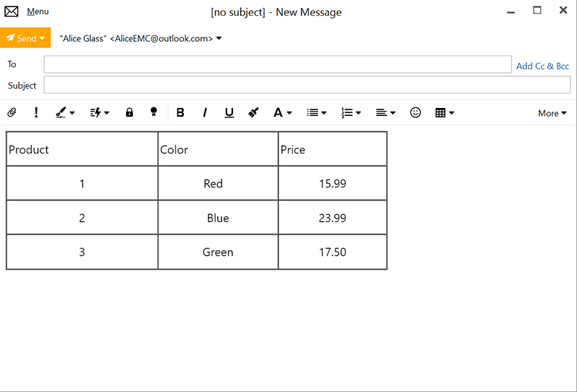
Task: Toggle italic formatting
Action: tap(205, 112)
